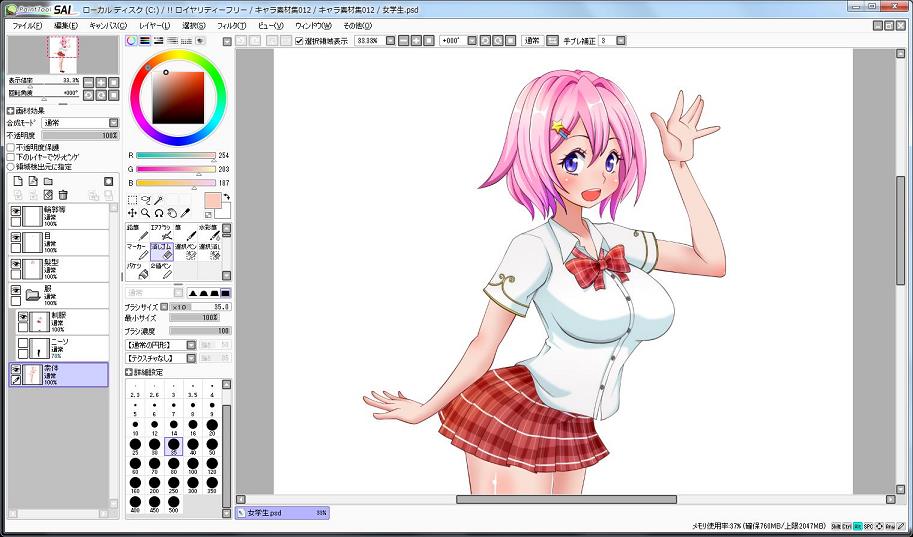Toggle the 選択領域表示 checkbox

tap(300, 41)
